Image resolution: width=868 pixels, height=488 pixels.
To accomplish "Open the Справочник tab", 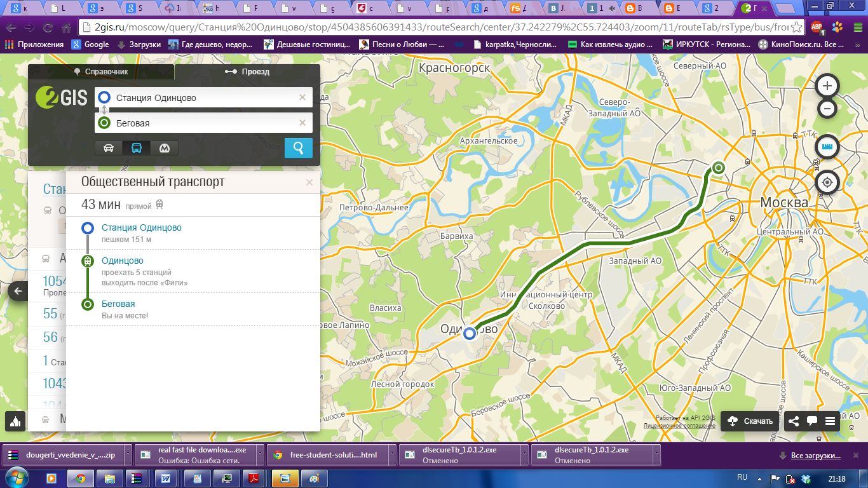I will point(101,72).
